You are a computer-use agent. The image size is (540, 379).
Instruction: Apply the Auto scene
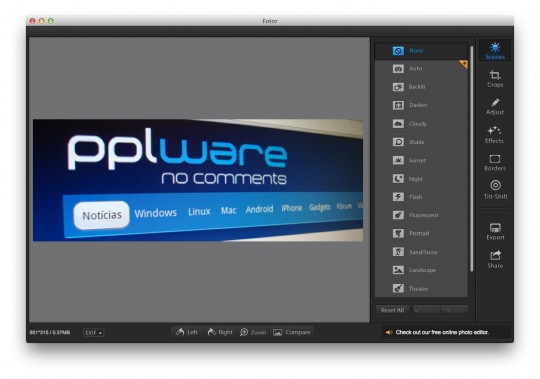[x=421, y=69]
